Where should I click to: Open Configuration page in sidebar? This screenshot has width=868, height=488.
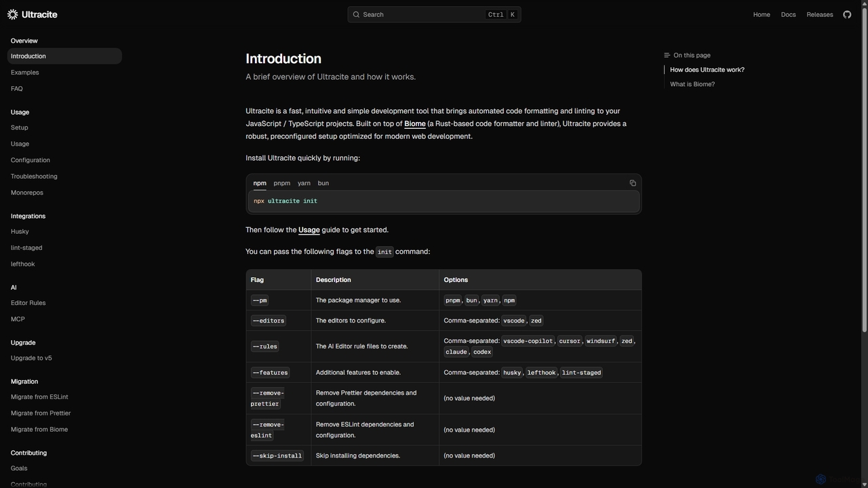(64, 160)
